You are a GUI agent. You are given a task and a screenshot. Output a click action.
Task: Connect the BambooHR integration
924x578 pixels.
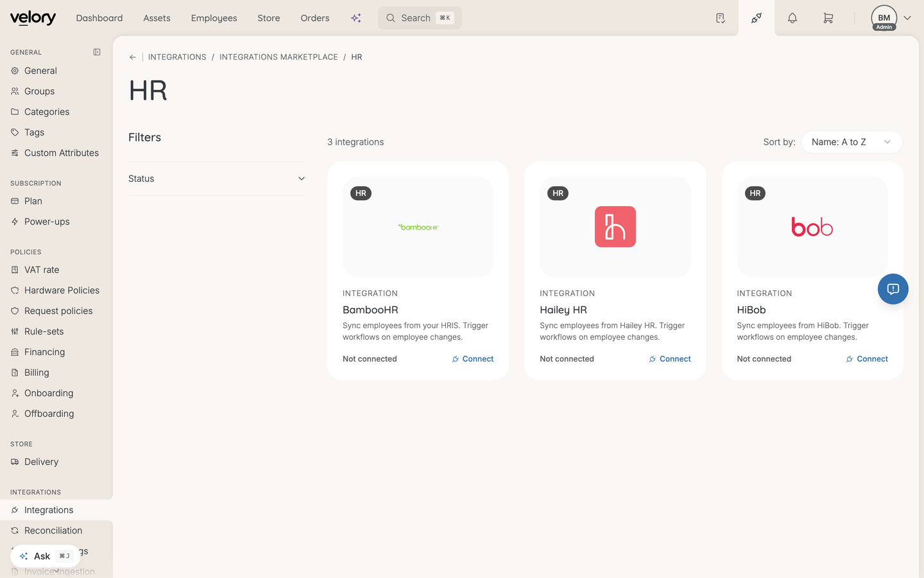point(473,359)
